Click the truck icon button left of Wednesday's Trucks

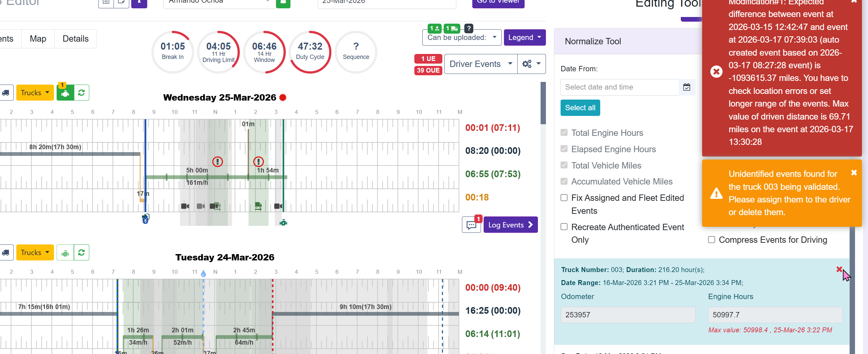[6, 93]
